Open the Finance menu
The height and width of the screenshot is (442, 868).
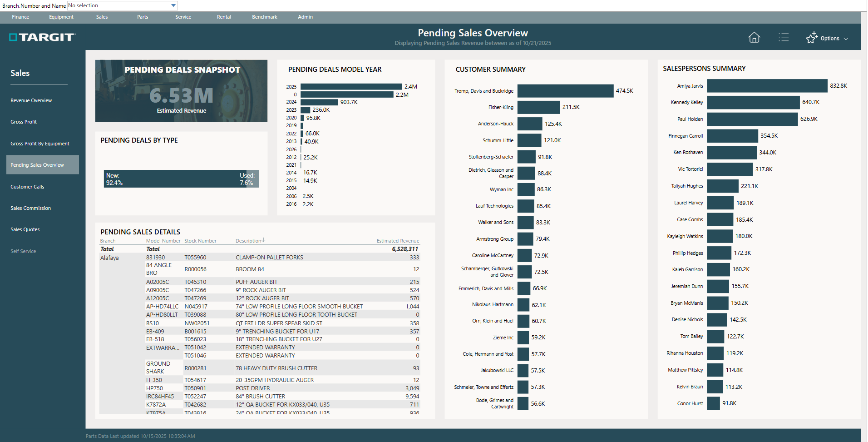click(20, 17)
